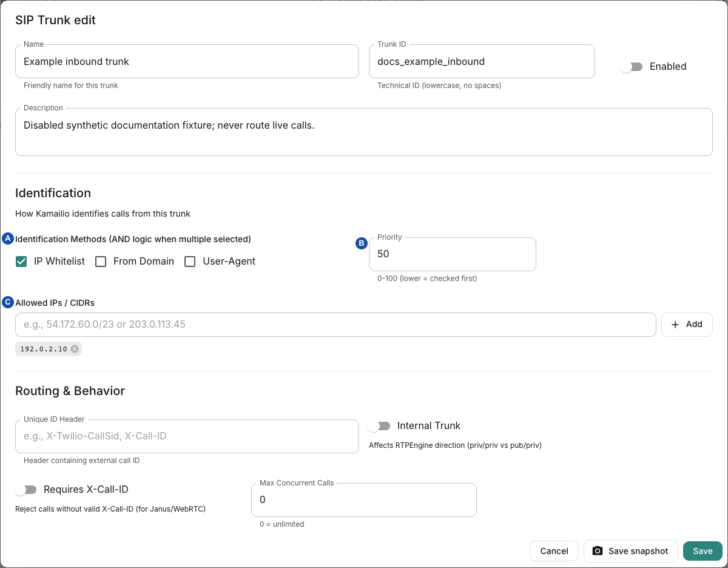728x568 pixels.
Task: Click in the Max Concurrent Calls field
Action: [x=364, y=500]
